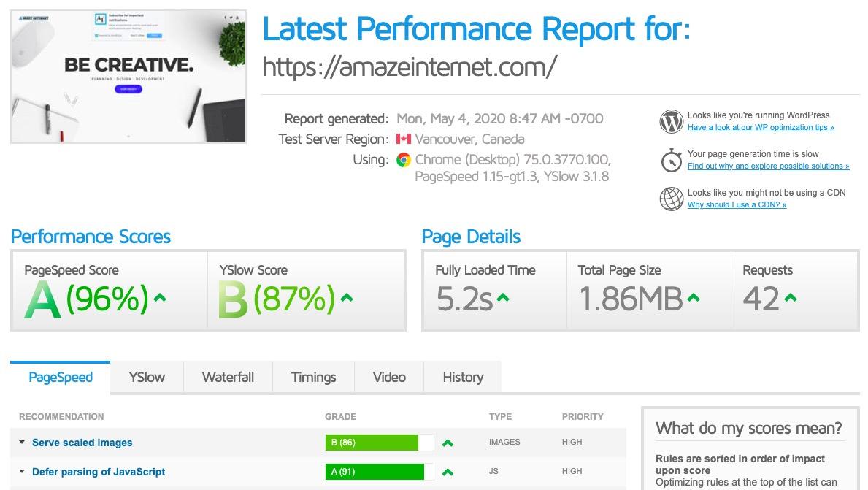This screenshot has height=490, width=868.
Task: Click the globe CDN icon
Action: point(671,199)
